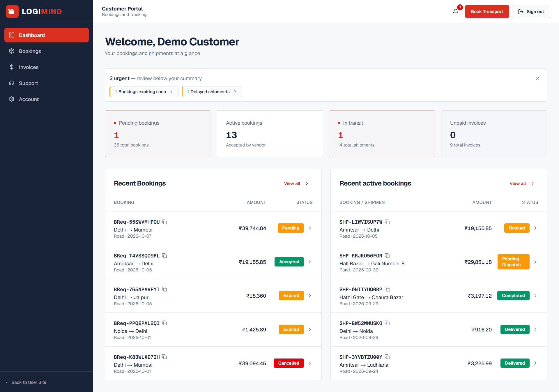Copy shipment ID SHP-RRJKO56FON

(x=387, y=256)
